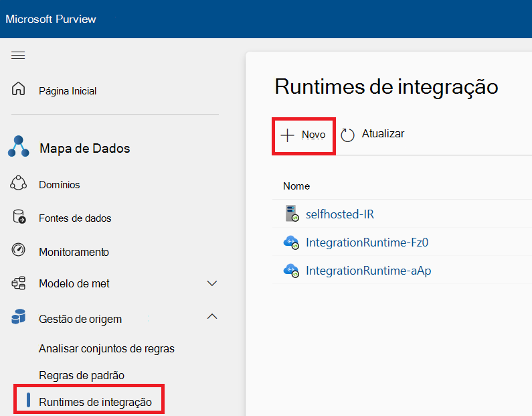
Task: Open Analisar conjuntos de regras
Action: pos(106,348)
